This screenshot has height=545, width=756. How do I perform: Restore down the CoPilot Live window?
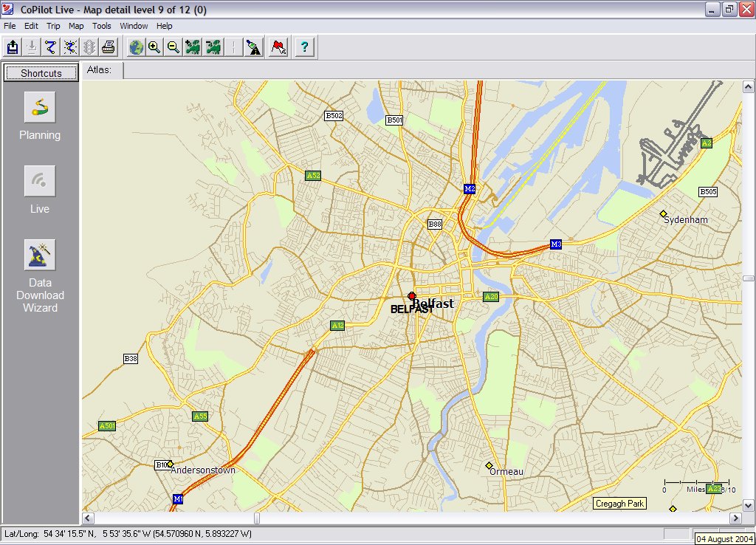[729, 9]
